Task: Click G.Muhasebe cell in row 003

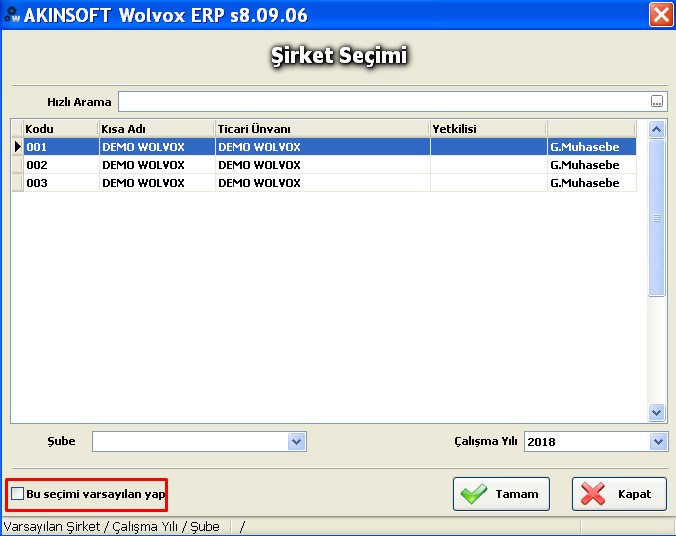Action: [x=592, y=183]
